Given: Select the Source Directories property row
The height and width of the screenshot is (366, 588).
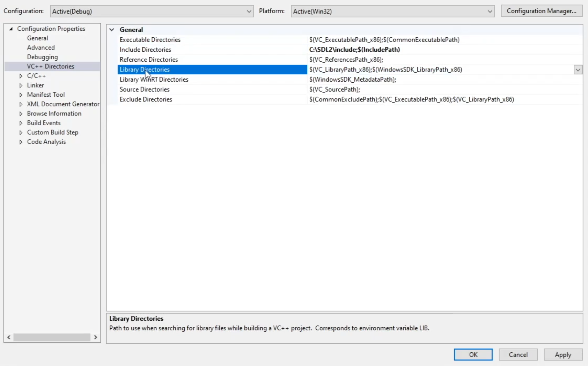Looking at the screenshot, I should (x=350, y=89).
